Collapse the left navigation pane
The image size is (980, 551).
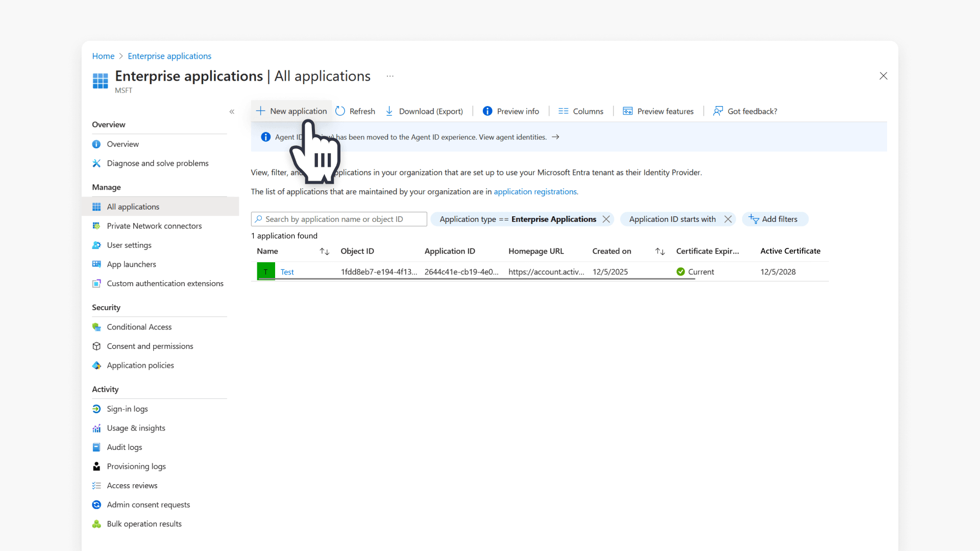point(232,111)
